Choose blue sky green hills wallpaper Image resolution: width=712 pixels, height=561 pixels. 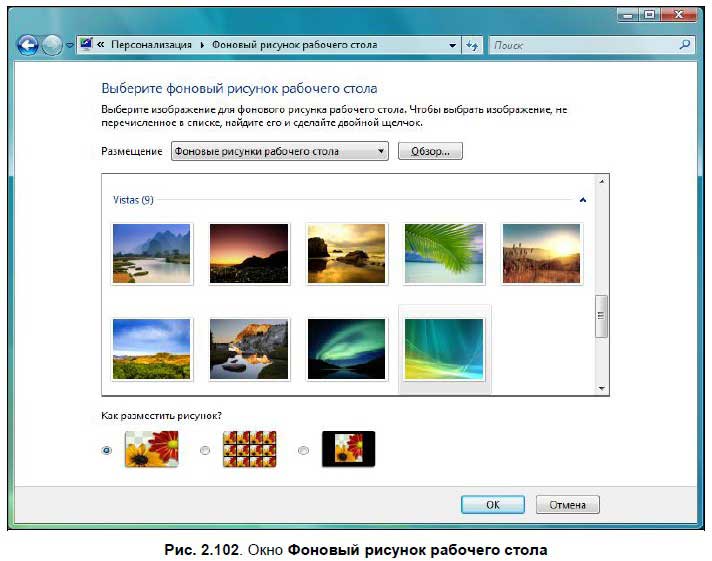pyautogui.click(x=152, y=349)
